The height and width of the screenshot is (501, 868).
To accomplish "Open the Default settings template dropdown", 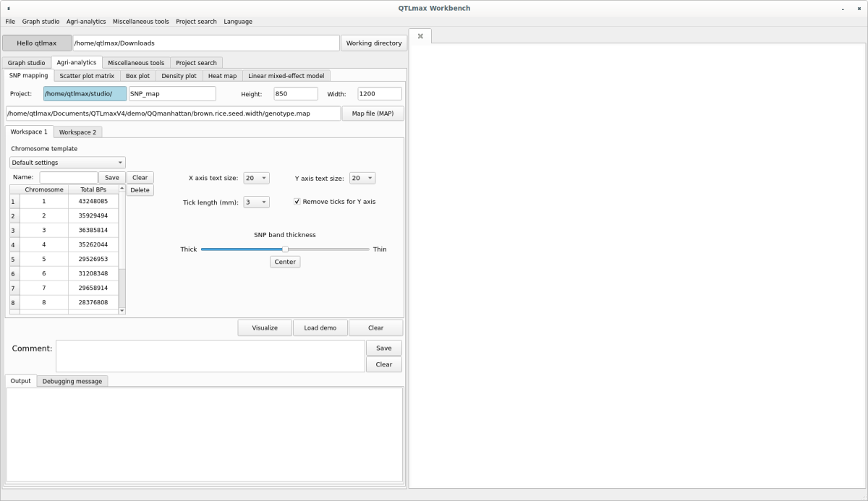I will point(67,163).
